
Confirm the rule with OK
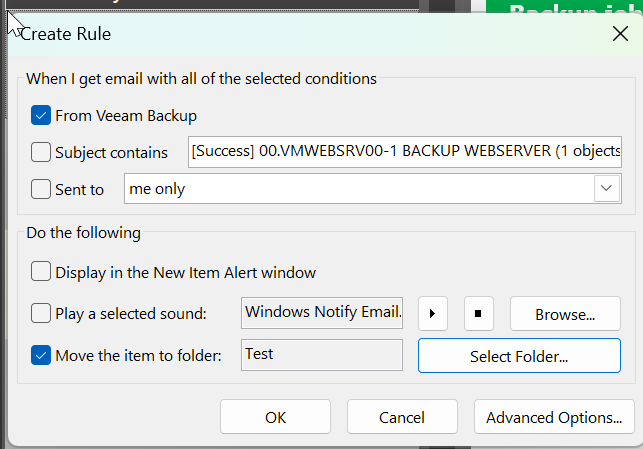tap(275, 417)
